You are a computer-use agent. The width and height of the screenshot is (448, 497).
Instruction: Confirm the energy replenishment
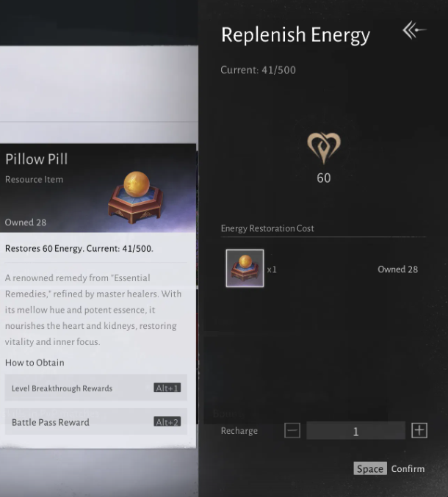tap(408, 469)
